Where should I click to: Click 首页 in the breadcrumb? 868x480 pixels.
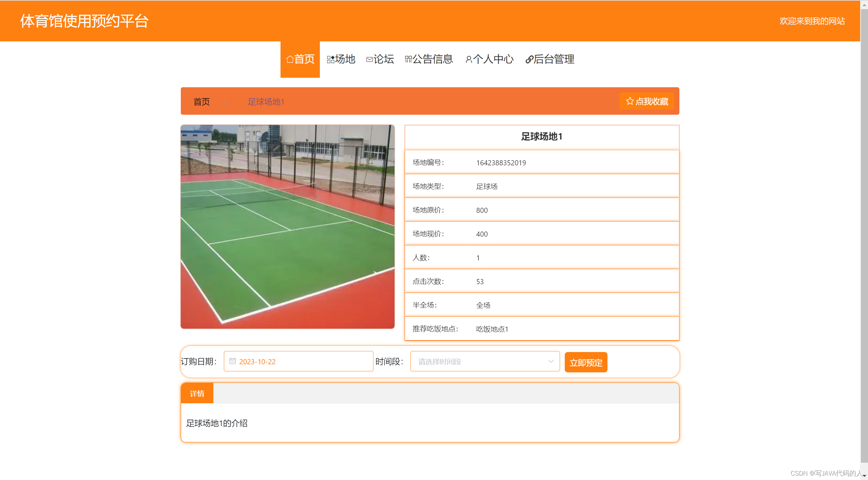tap(201, 101)
